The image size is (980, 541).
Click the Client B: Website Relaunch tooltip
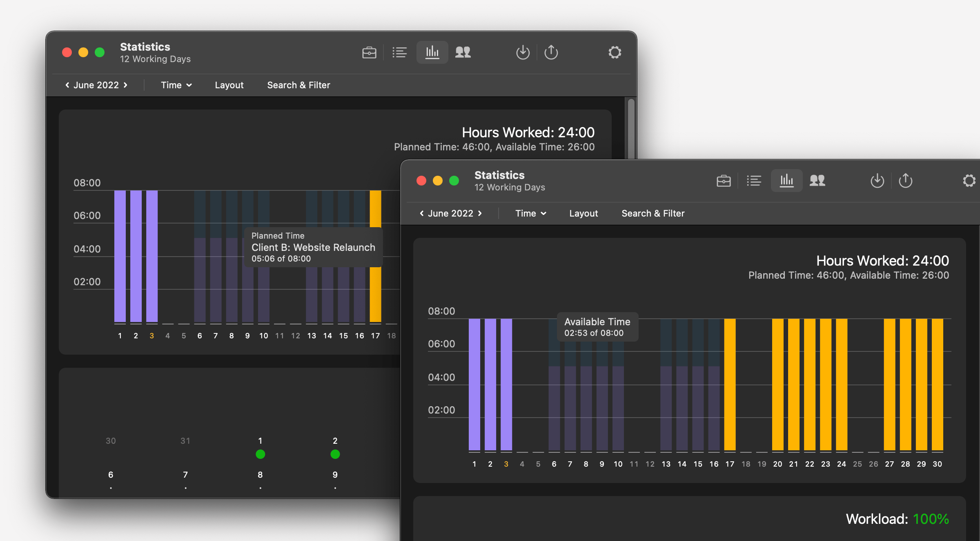pyautogui.click(x=313, y=247)
